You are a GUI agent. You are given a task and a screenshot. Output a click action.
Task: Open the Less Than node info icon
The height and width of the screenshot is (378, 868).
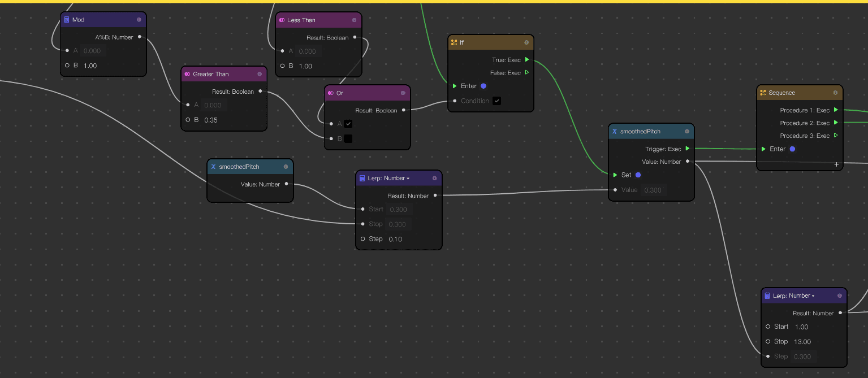click(x=354, y=20)
